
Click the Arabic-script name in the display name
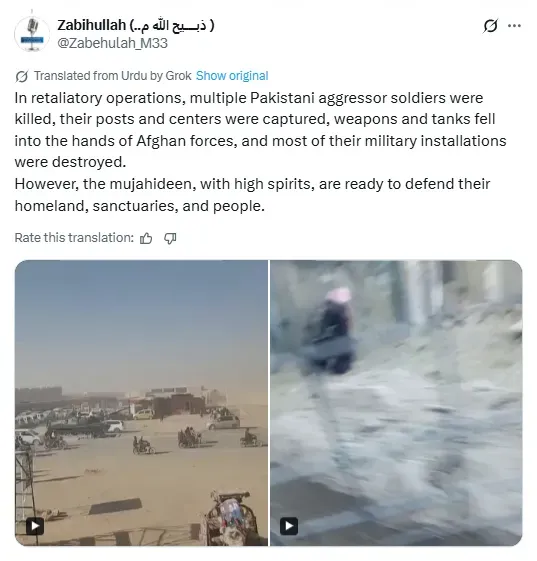(172, 25)
